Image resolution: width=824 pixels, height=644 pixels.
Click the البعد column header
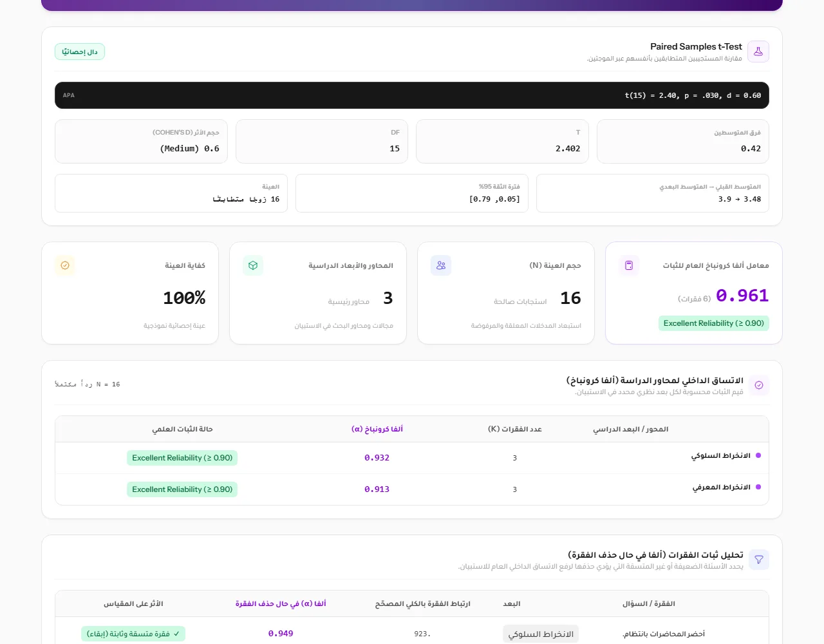(x=512, y=603)
